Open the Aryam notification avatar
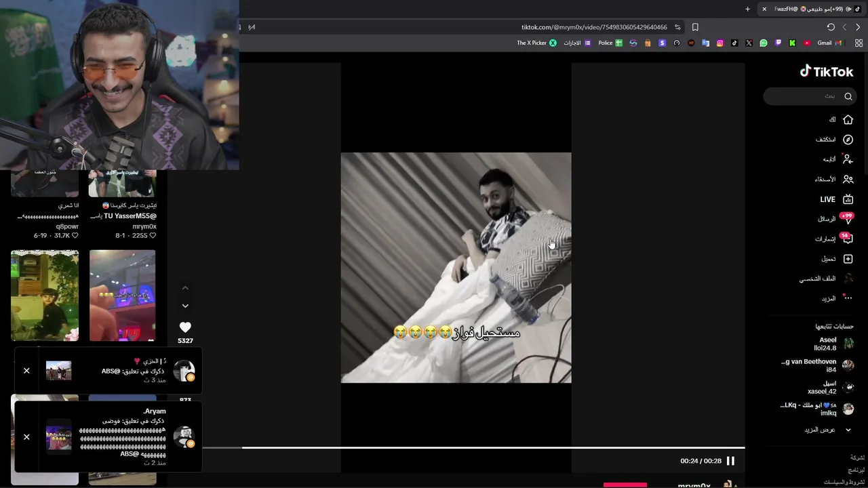Viewport: 868px width, 488px height. point(184,436)
